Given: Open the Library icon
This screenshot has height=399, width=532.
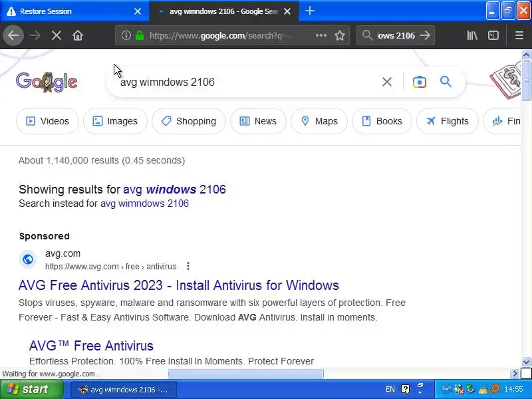Looking at the screenshot, I should pyautogui.click(x=472, y=35).
